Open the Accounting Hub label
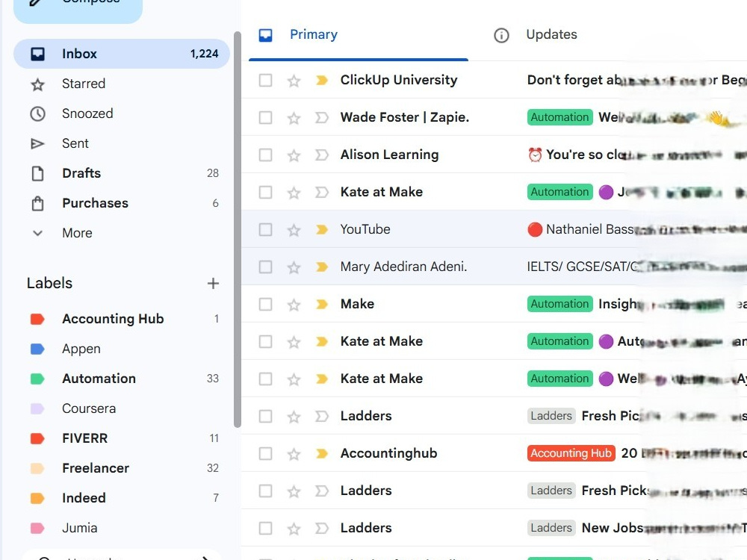Image resolution: width=747 pixels, height=560 pixels. [122, 319]
